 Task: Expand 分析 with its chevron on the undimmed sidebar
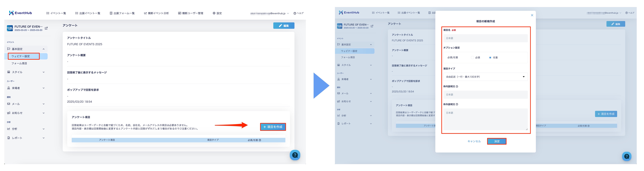44,129
